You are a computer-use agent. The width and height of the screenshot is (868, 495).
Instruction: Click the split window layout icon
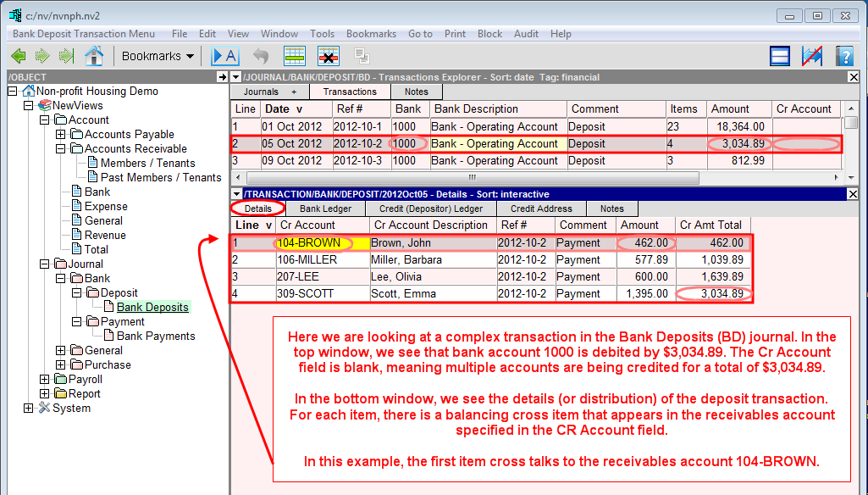tap(780, 56)
